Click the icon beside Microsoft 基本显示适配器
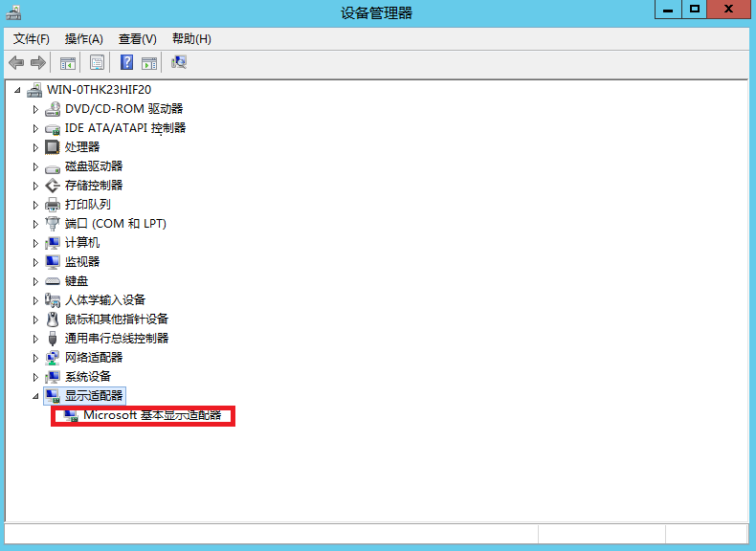 [71, 415]
